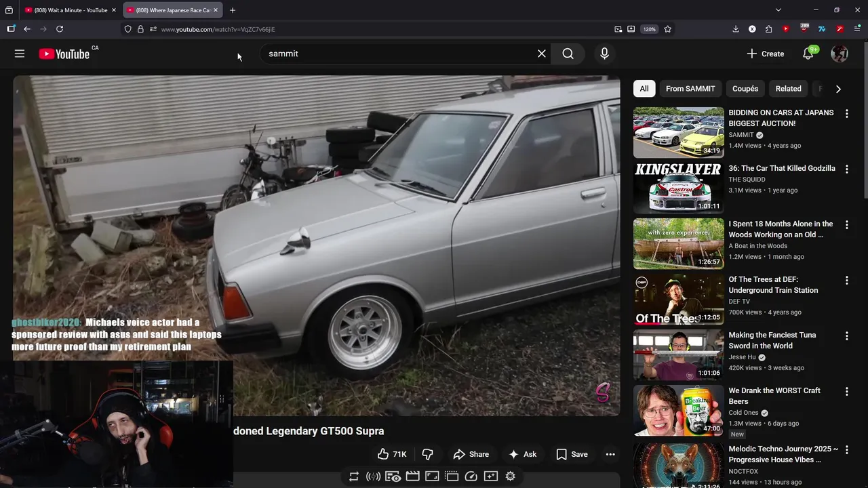Open options for Kingslayer video
Screen dimensions: 868x488
(x=846, y=169)
